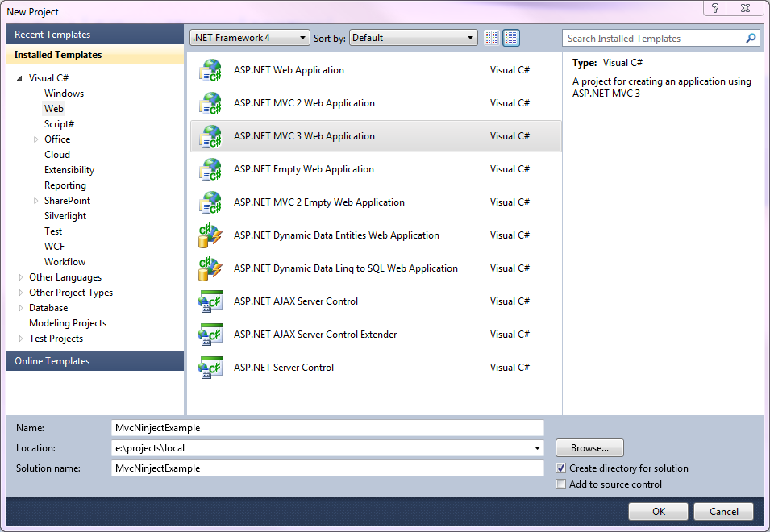Click the AJAX Server Control Extender icon
770x532 pixels.
tap(210, 335)
